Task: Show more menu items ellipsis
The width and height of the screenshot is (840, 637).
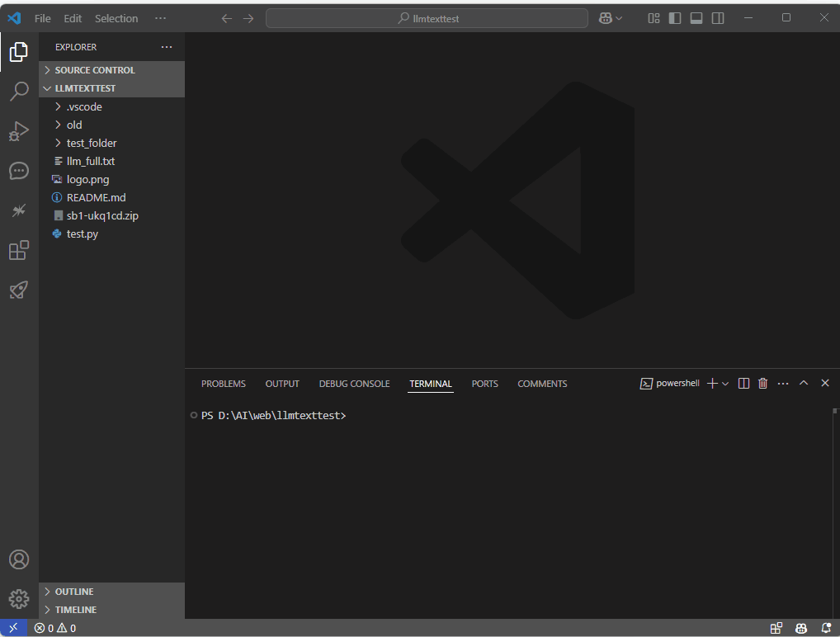Action: [x=160, y=18]
